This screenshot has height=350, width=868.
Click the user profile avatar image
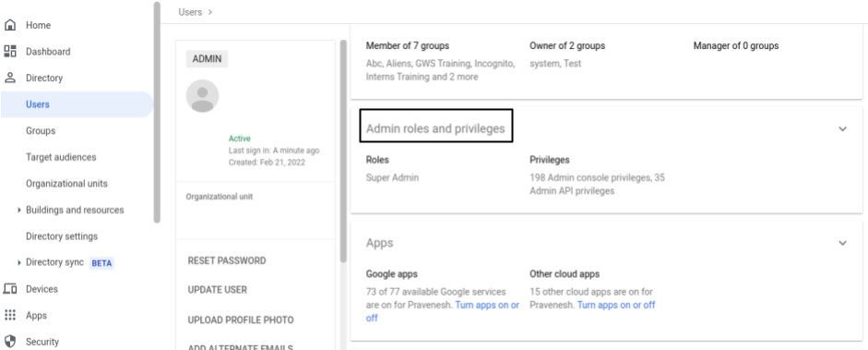coord(202,96)
